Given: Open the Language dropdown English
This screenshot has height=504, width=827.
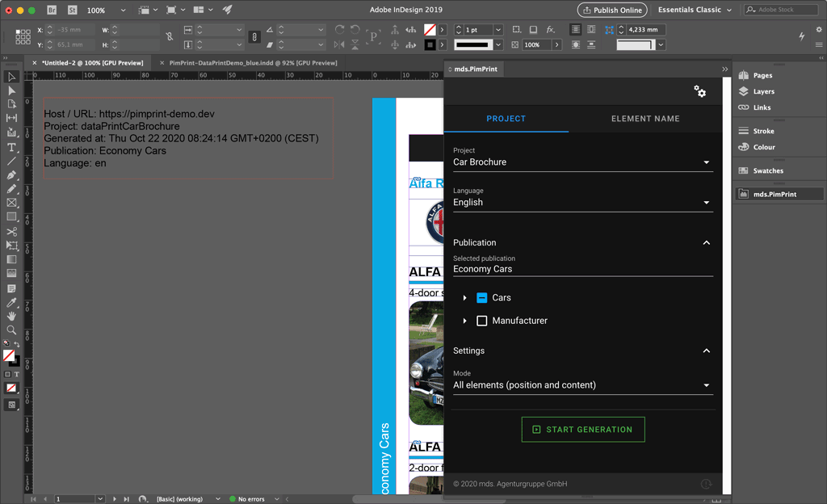Looking at the screenshot, I should [x=583, y=203].
